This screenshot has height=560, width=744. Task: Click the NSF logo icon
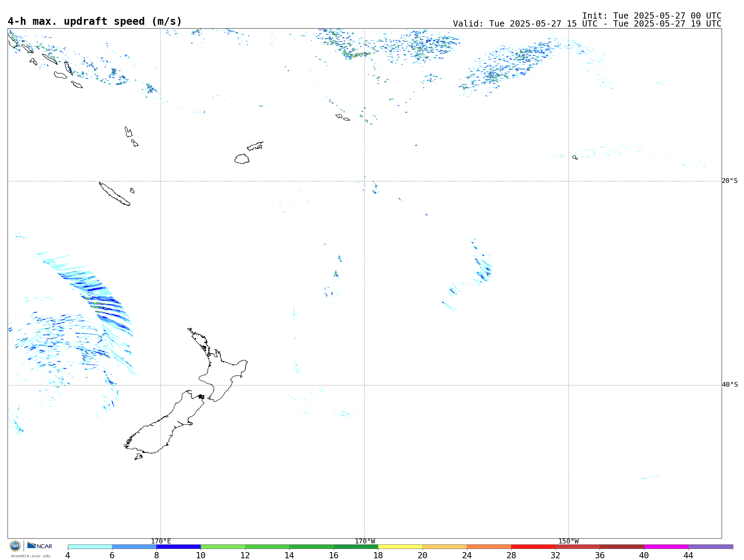coord(15,546)
